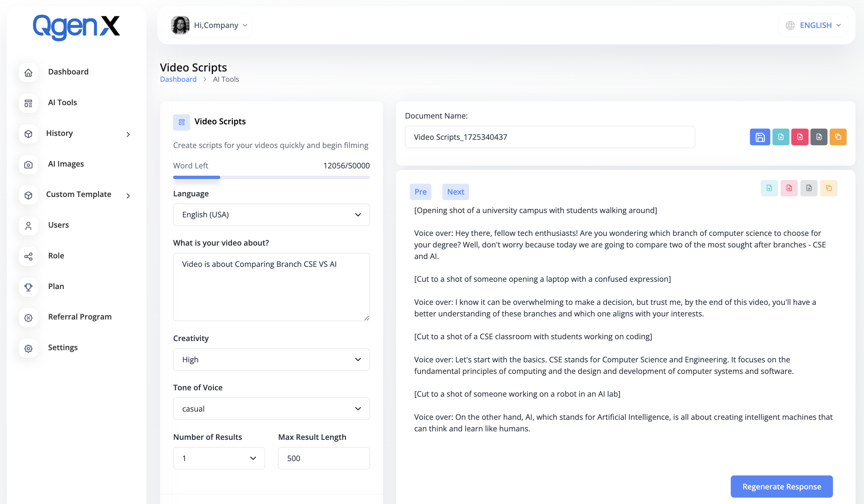Click the solid red download icon in document bar
Image resolution: width=864 pixels, height=504 pixels.
coord(800,137)
